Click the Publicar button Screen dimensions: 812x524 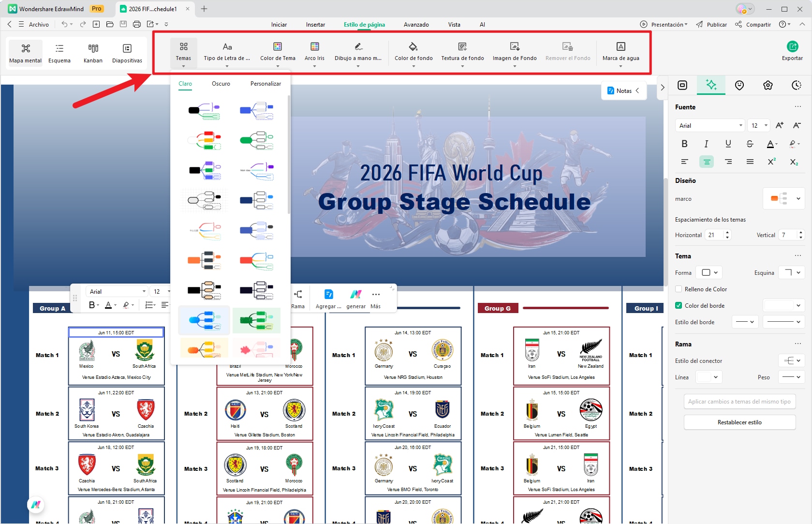(x=711, y=24)
